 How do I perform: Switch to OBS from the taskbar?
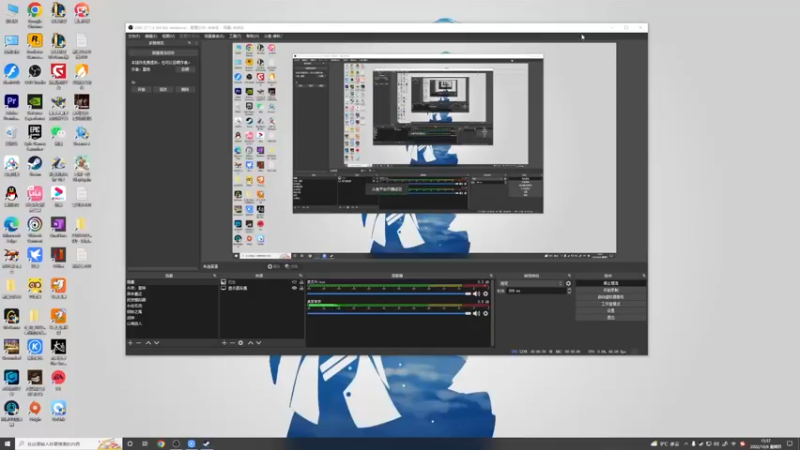tap(176, 444)
